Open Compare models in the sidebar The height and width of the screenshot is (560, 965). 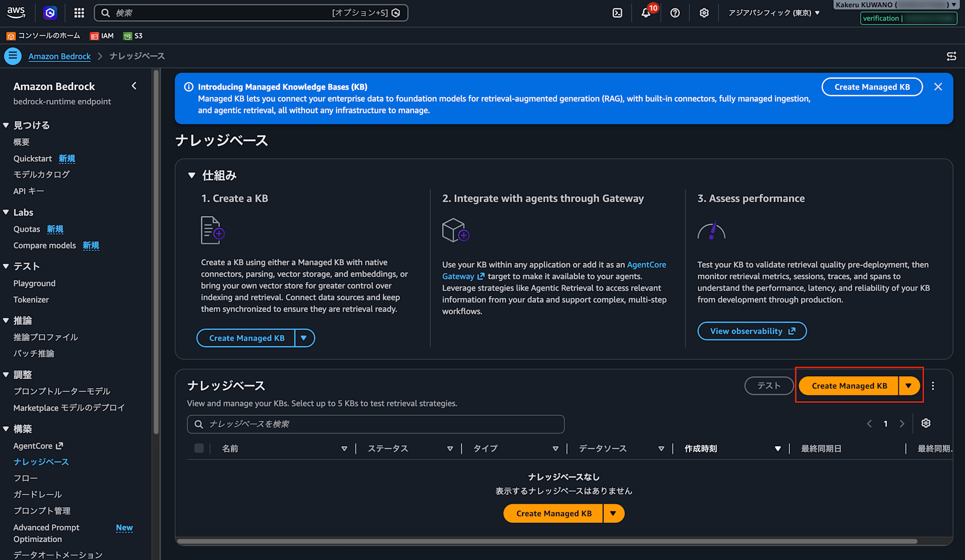(45, 246)
